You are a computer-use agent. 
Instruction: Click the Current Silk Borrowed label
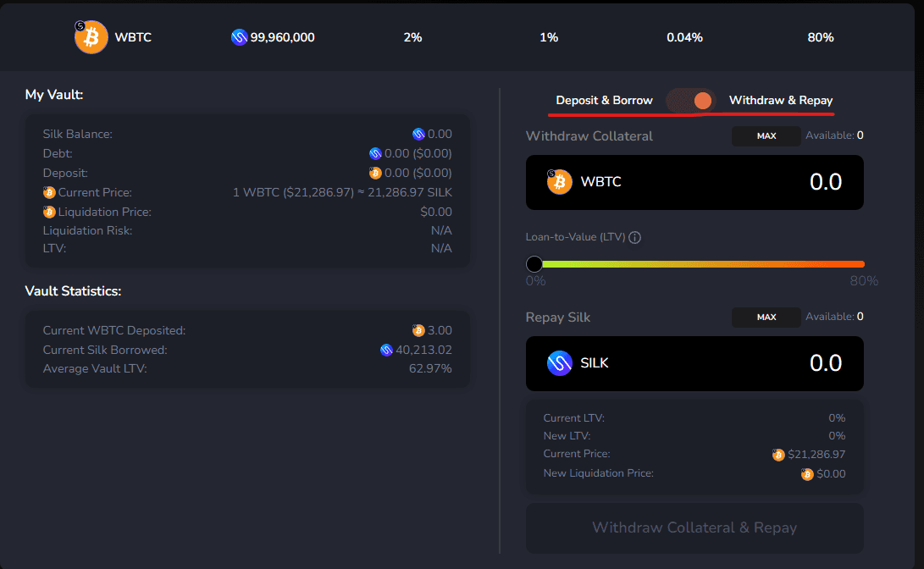click(105, 350)
